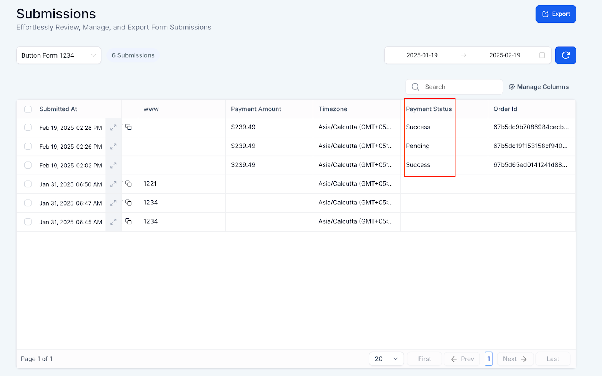The image size is (602, 376).
Task: Click the Payment Amount column header
Action: click(x=256, y=109)
